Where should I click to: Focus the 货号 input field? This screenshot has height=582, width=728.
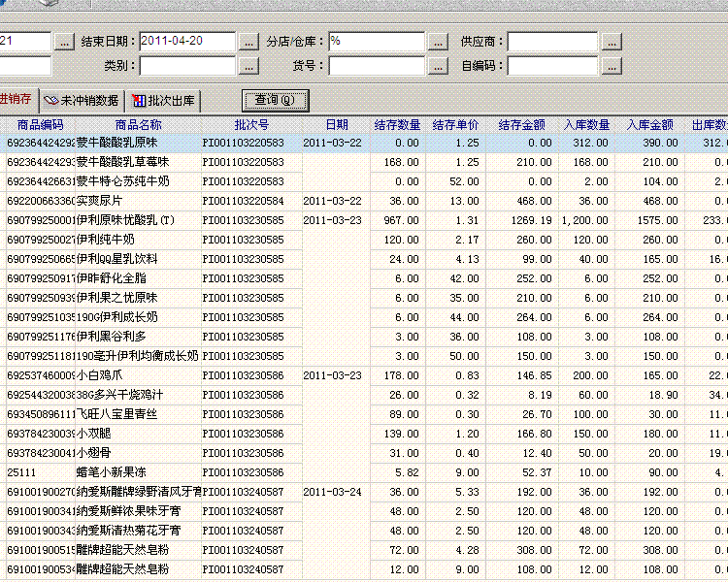pyautogui.click(x=377, y=66)
